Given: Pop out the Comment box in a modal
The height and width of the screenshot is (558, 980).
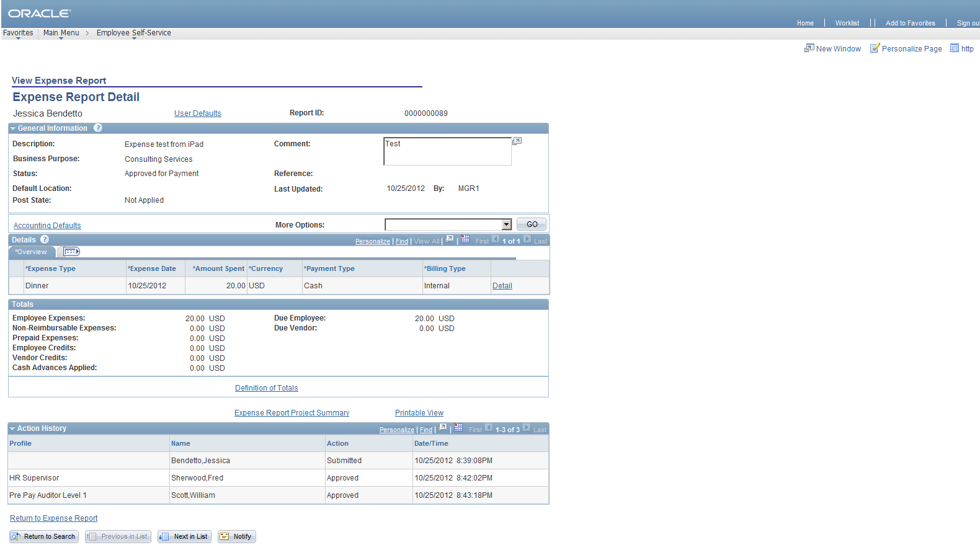Looking at the screenshot, I should point(517,141).
